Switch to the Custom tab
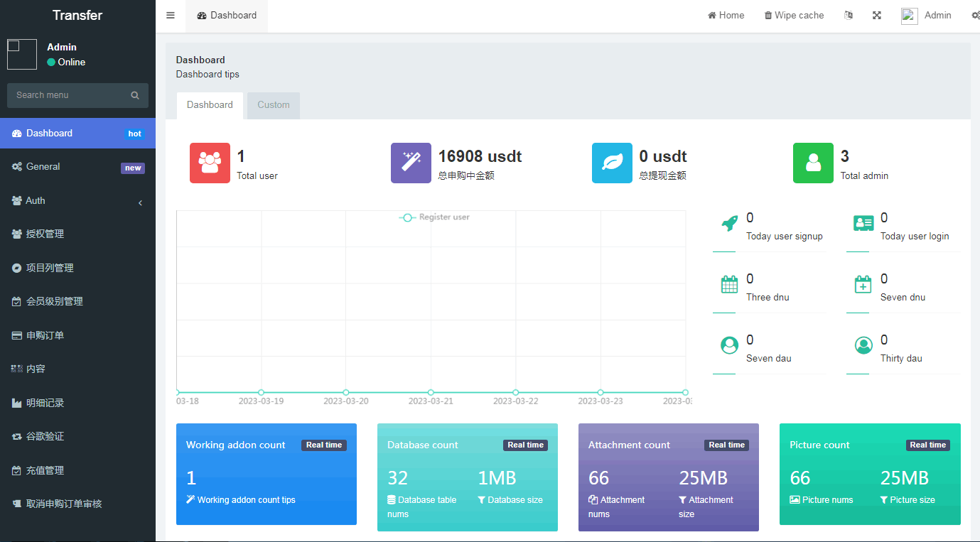 click(274, 105)
